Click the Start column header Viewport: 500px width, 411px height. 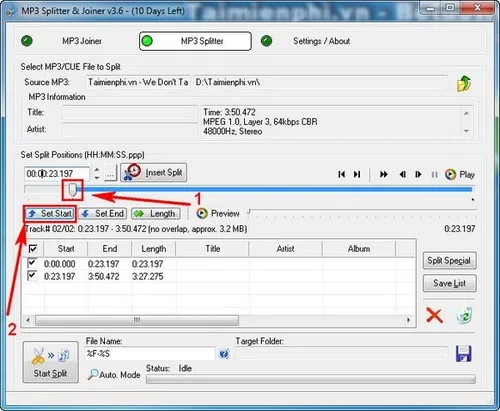[66, 249]
